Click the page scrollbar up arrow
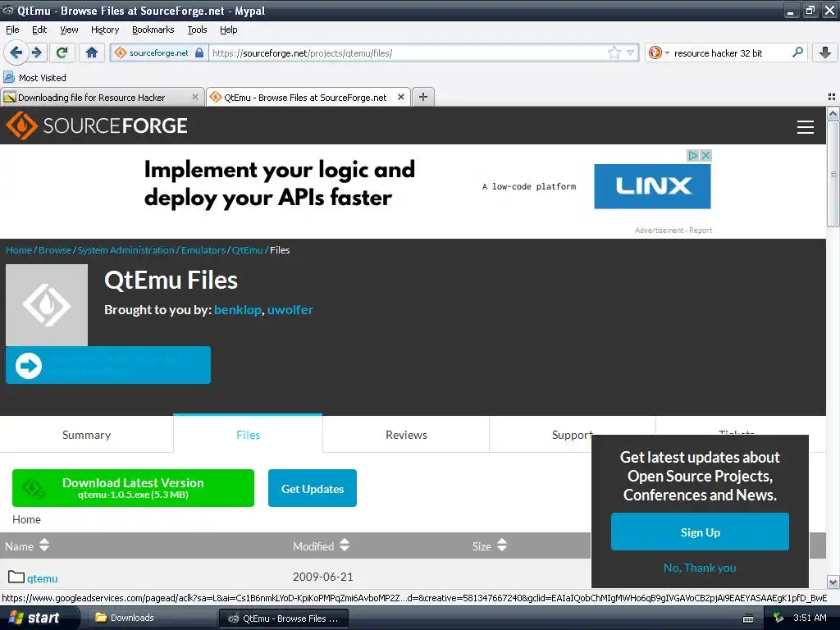The image size is (840, 630). tap(833, 113)
